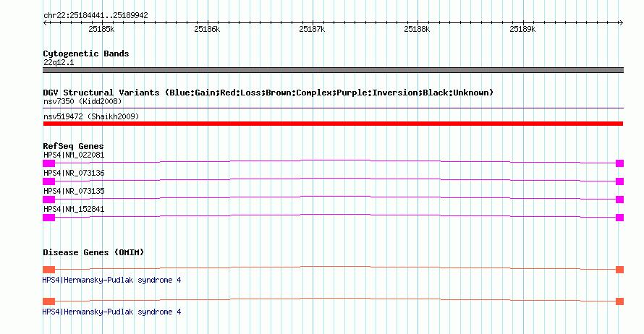Select the RefSeq Genes track title
Viewport: 644px width, 334px height.
[x=73, y=146]
